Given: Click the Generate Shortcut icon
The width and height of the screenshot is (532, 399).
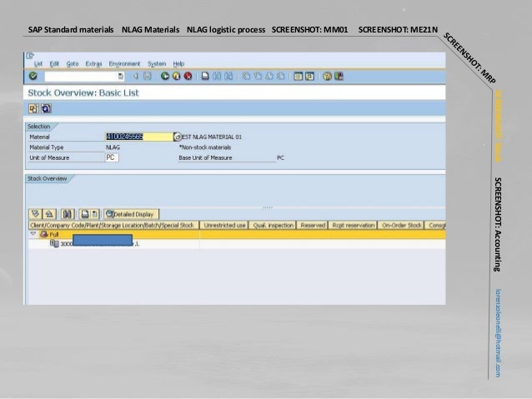Looking at the screenshot, I should (x=309, y=77).
